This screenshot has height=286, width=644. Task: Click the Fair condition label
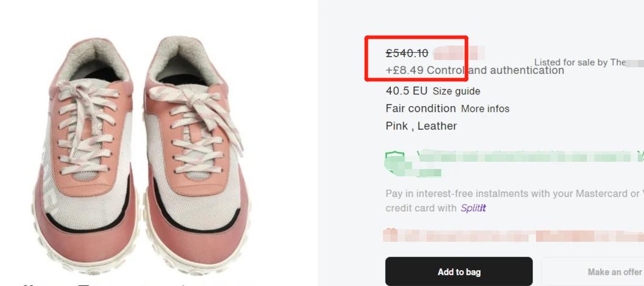[421, 108]
